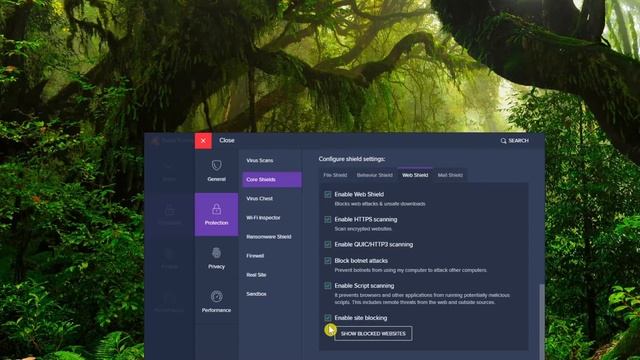
Task: Toggle Enable Web Shield checkbox
Action: [328, 195]
